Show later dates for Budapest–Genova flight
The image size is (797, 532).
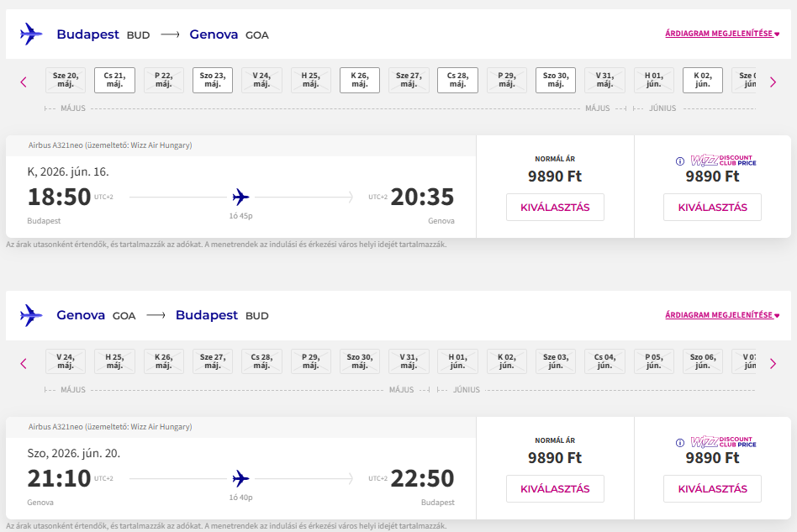(773, 82)
